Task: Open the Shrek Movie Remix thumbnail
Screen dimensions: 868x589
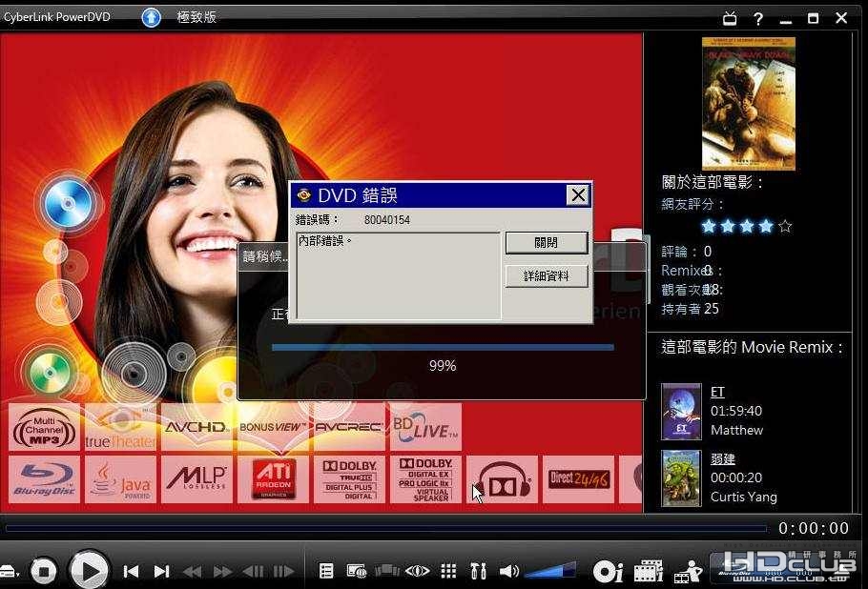Action: point(681,478)
